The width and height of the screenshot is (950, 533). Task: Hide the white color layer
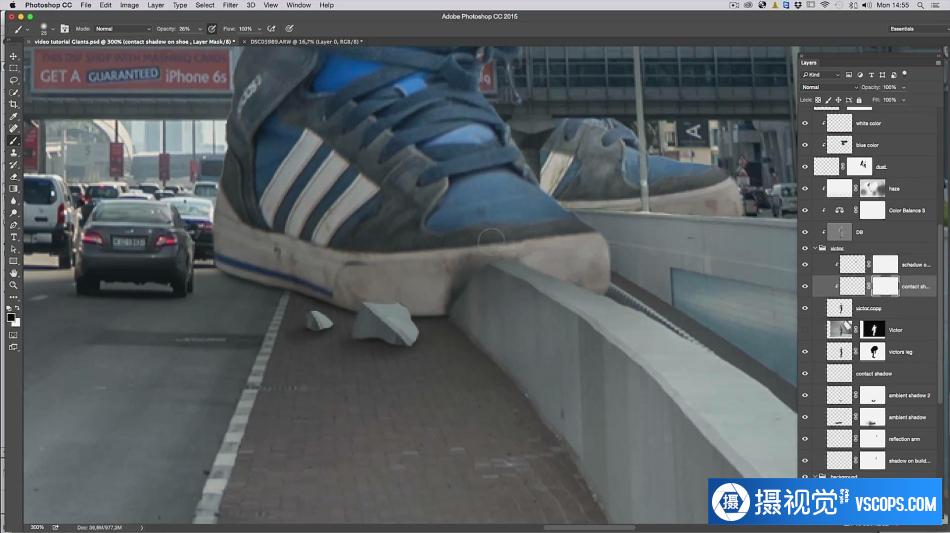click(805, 123)
